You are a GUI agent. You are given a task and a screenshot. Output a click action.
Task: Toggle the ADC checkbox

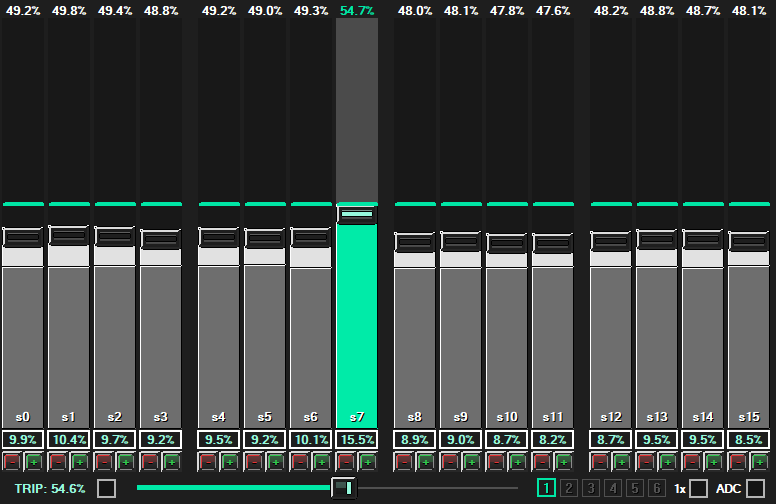[x=755, y=488]
